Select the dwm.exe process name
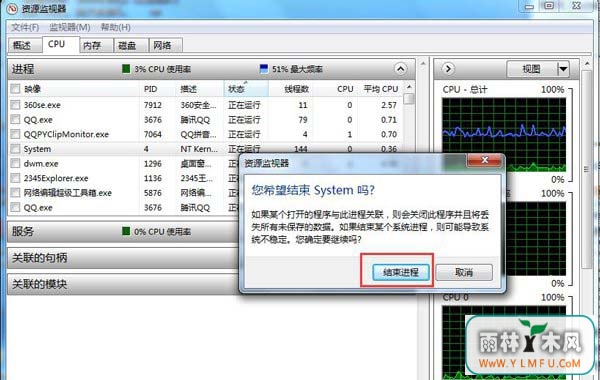The image size is (600, 380). point(41,164)
